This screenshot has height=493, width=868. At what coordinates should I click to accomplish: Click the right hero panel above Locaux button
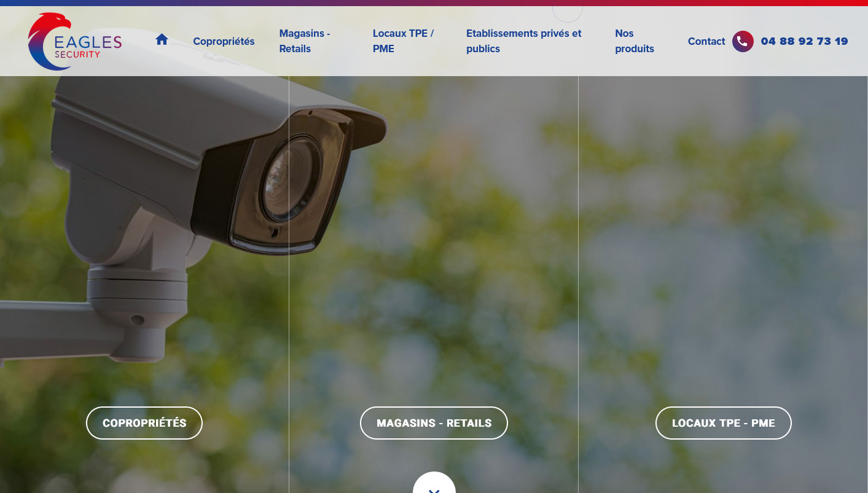pyautogui.click(x=722, y=246)
